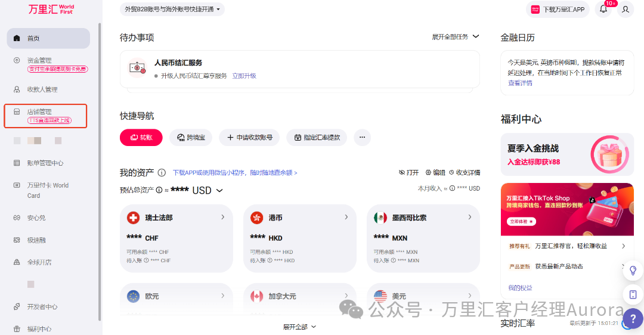Viewport: 644px width, 335px height.
Task: Open the user profile icon
Action: tap(625, 10)
